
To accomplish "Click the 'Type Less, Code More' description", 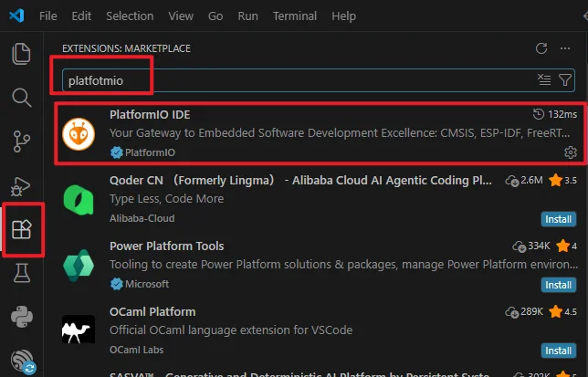I will click(166, 199).
